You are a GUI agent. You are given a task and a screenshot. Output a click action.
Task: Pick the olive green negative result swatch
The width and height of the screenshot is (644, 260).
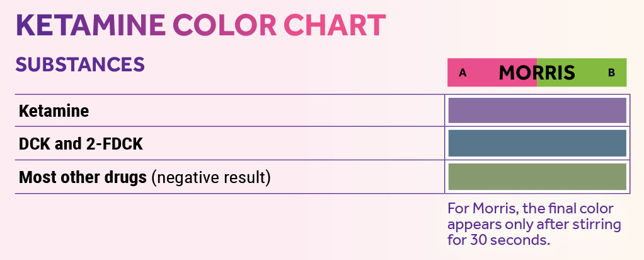pyautogui.click(x=537, y=176)
